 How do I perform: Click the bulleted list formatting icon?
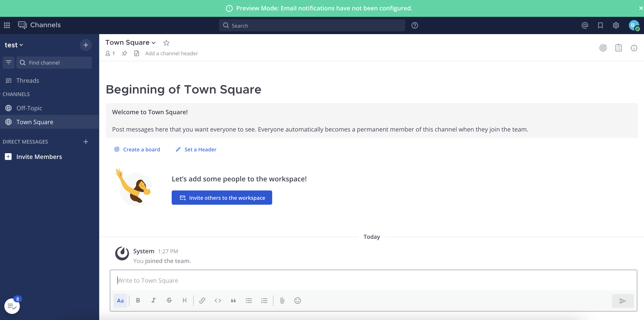click(x=249, y=301)
